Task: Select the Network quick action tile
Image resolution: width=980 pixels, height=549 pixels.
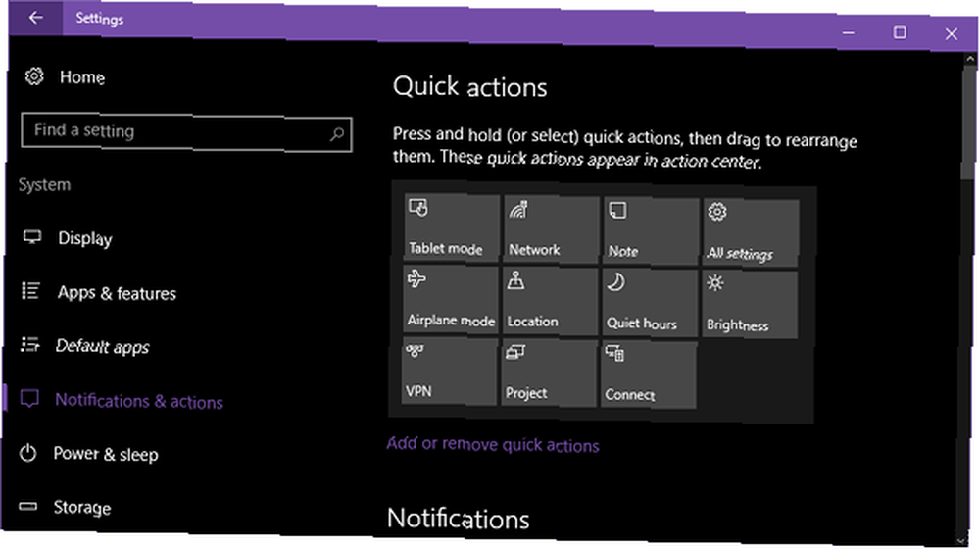Action: (x=550, y=228)
